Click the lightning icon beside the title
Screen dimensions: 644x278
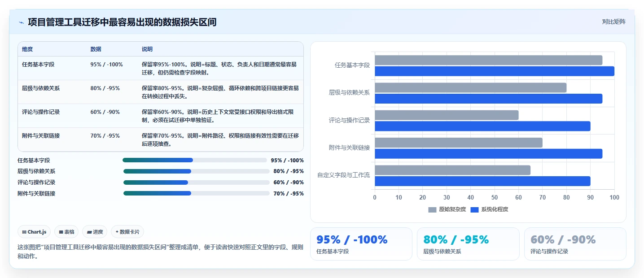coord(22,22)
